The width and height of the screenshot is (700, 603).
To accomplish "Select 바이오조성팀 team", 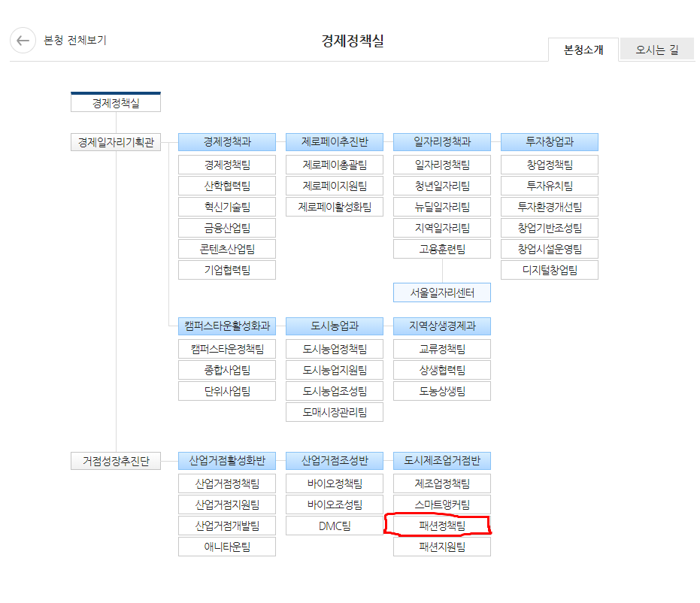I will pyautogui.click(x=335, y=505).
